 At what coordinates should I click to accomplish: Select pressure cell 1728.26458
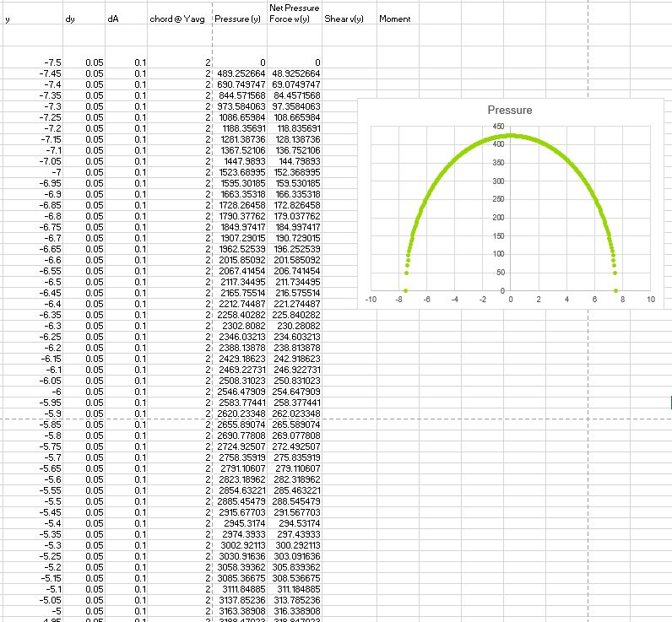click(240, 205)
